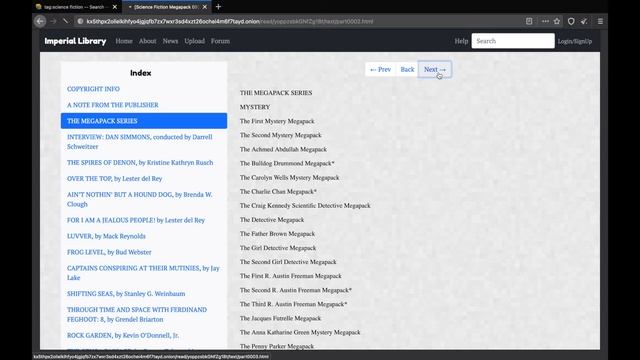This screenshot has height=360, width=640.
Task: Open A NOTE FROM THE PUBLISHER
Action: pos(113,105)
